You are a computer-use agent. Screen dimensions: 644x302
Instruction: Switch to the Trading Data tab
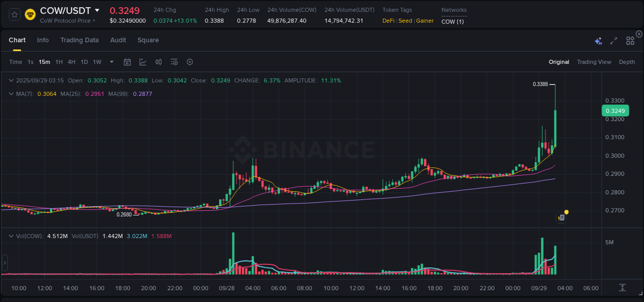click(79, 40)
